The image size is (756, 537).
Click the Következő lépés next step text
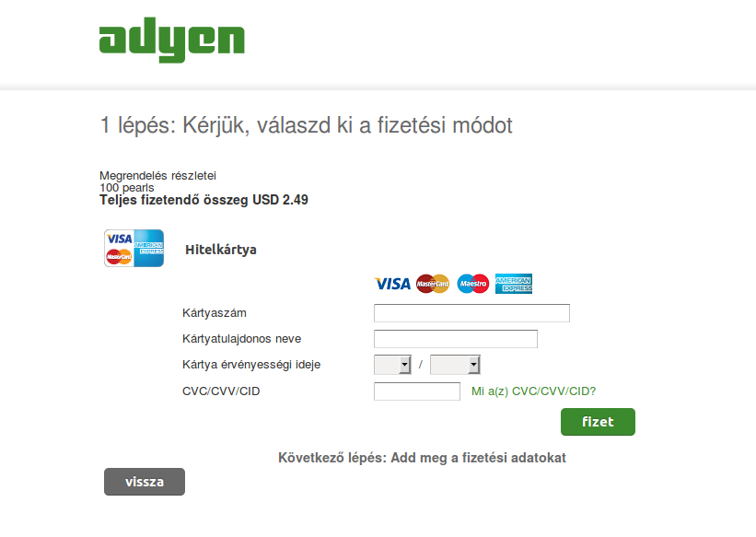pyautogui.click(x=422, y=458)
